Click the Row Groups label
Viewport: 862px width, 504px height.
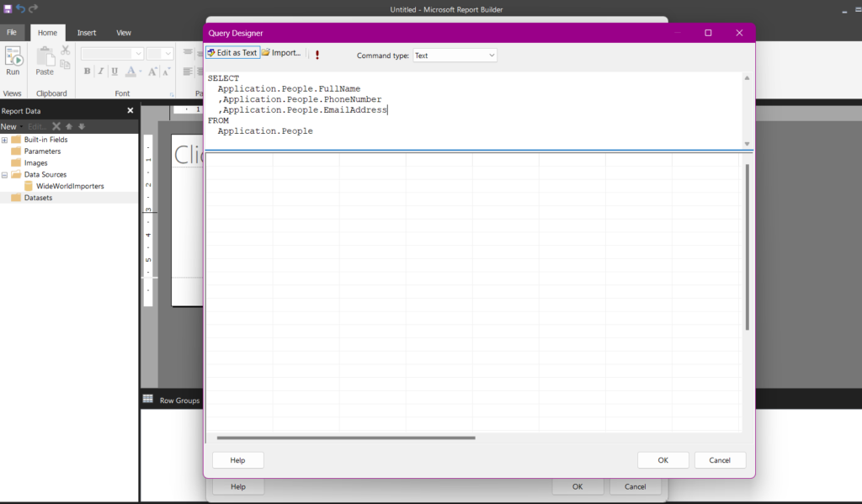tap(180, 401)
